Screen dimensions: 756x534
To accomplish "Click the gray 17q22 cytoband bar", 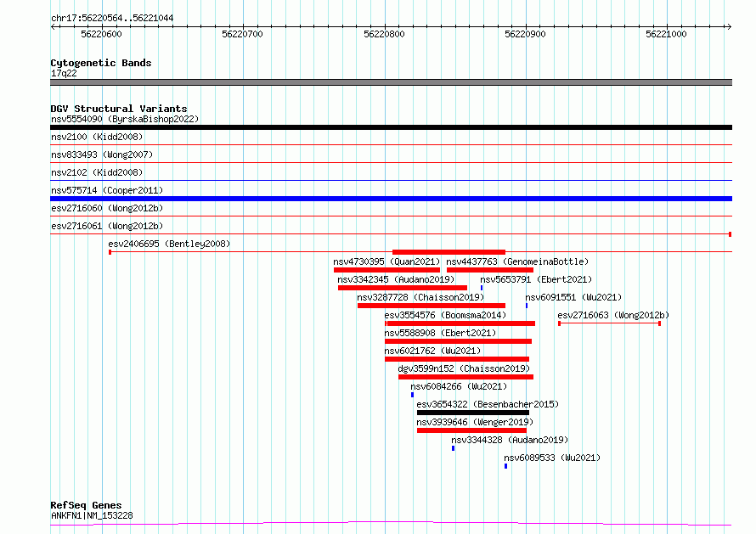I will point(391,82).
